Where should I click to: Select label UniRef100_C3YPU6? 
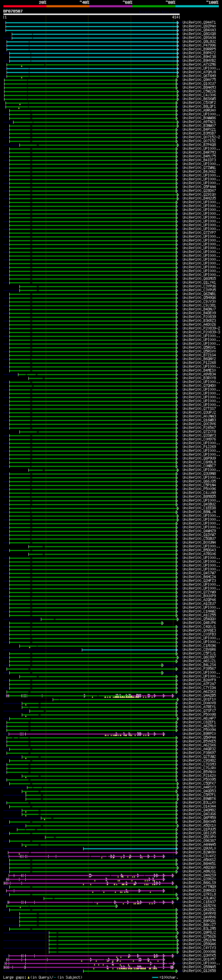click(199, 286)
